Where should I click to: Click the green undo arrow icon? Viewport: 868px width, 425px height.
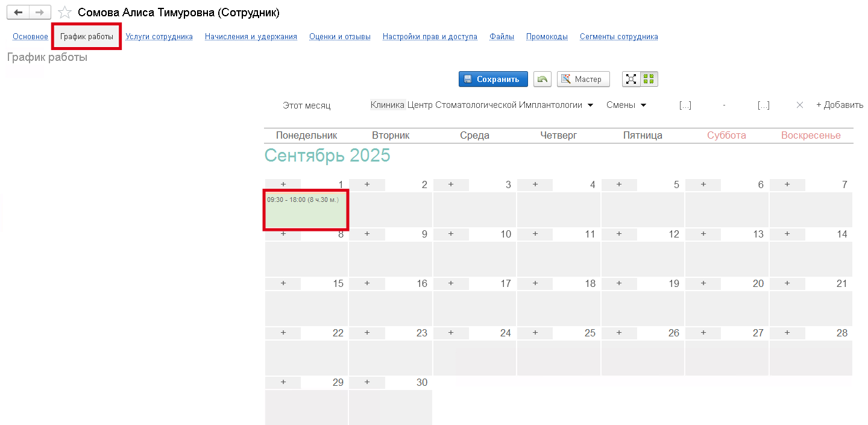point(542,79)
